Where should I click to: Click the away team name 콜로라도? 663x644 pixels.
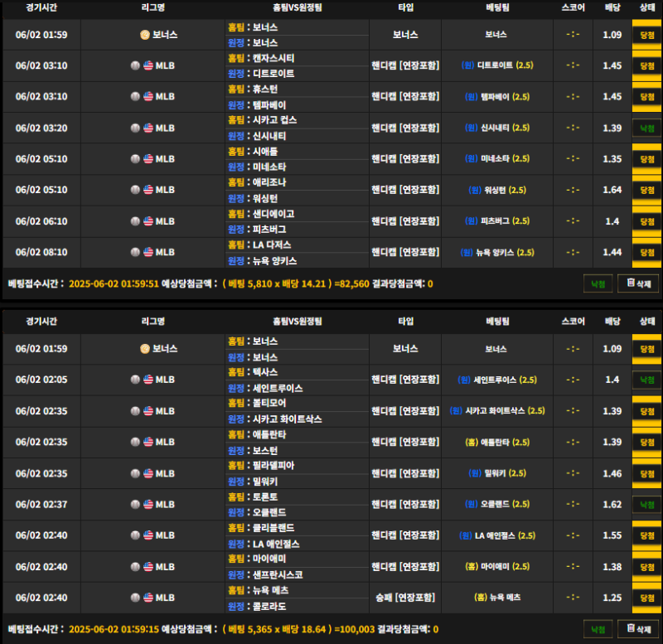[x=269, y=606]
